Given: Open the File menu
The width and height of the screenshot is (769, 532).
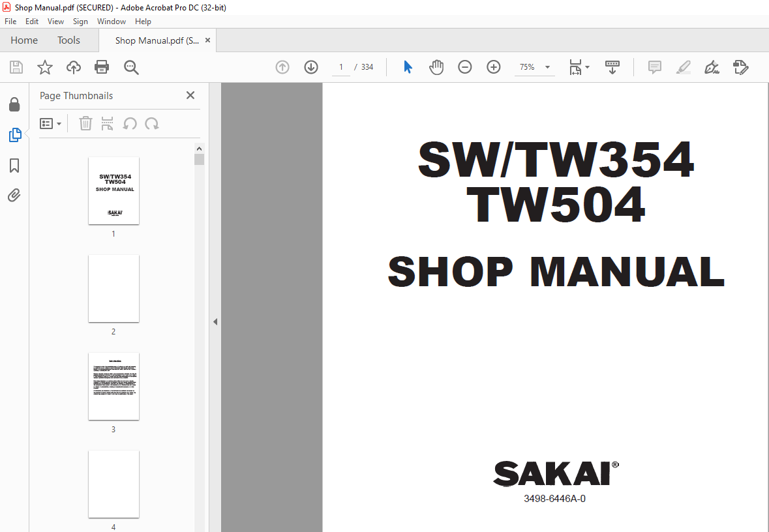Looking at the screenshot, I should (x=10, y=22).
